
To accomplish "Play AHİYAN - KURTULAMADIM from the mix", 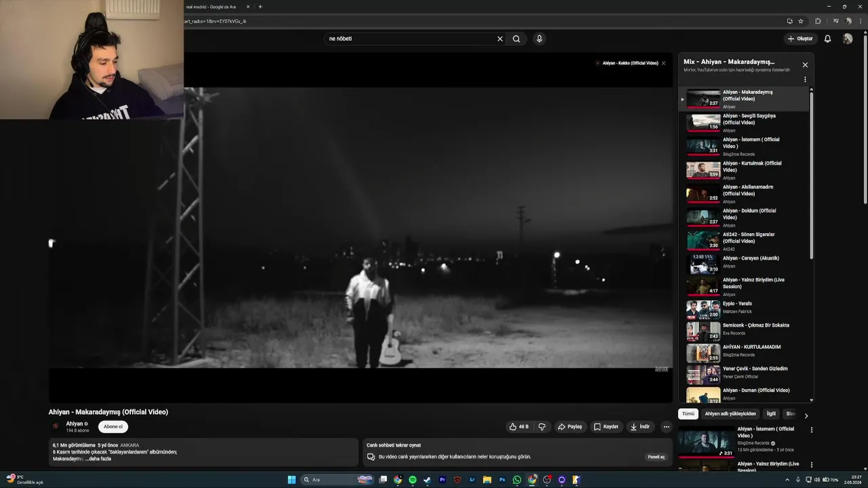I will (x=744, y=352).
